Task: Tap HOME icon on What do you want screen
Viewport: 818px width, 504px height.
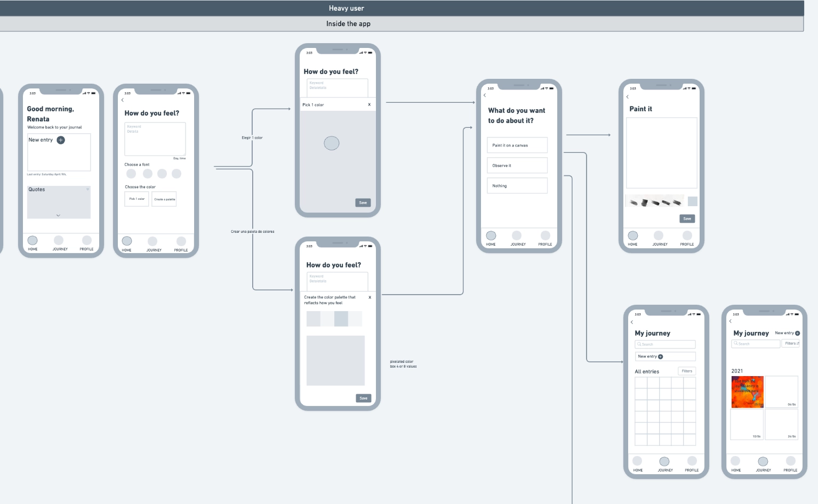Action: pyautogui.click(x=491, y=235)
